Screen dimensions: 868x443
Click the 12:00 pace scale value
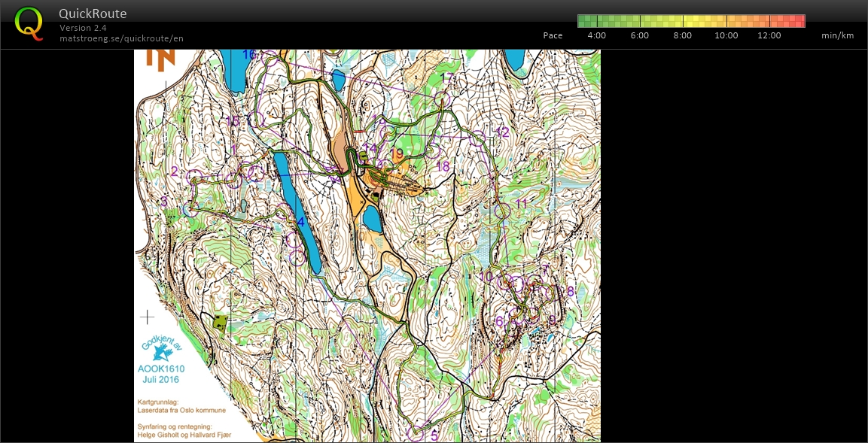769,35
